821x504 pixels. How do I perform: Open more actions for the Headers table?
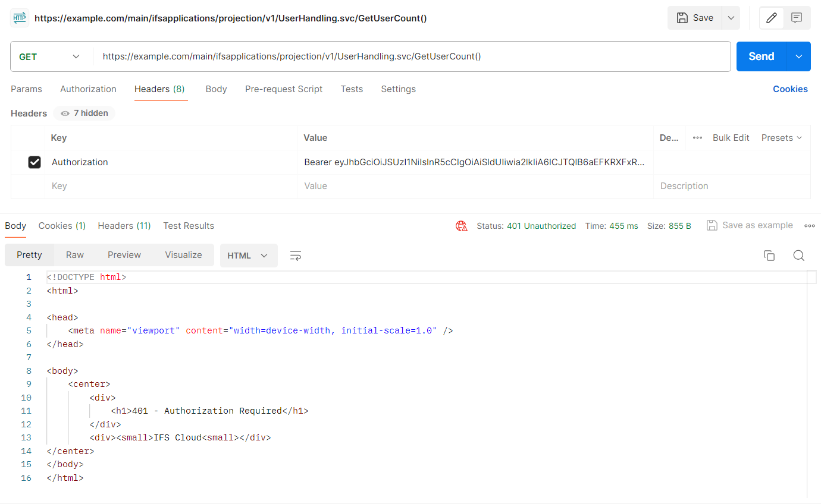697,137
